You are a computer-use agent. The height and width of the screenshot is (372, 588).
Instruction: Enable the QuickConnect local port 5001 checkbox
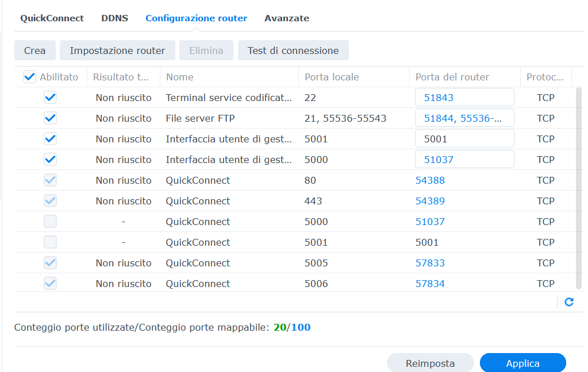tap(50, 242)
